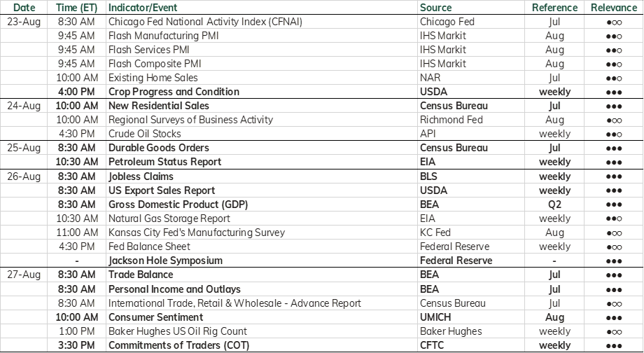Click the relevance dots for Fed Balance Sheet
Screen dimensions: 644x353
click(x=614, y=247)
